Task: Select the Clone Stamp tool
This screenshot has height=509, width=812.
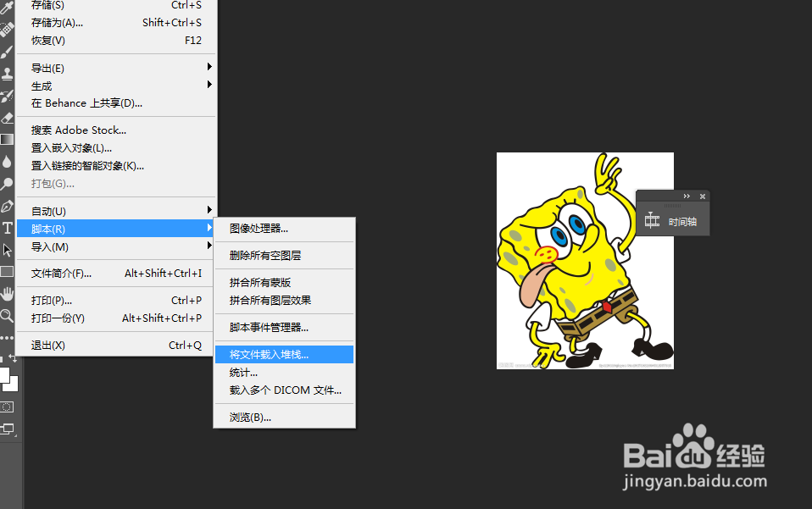Action: [7, 74]
